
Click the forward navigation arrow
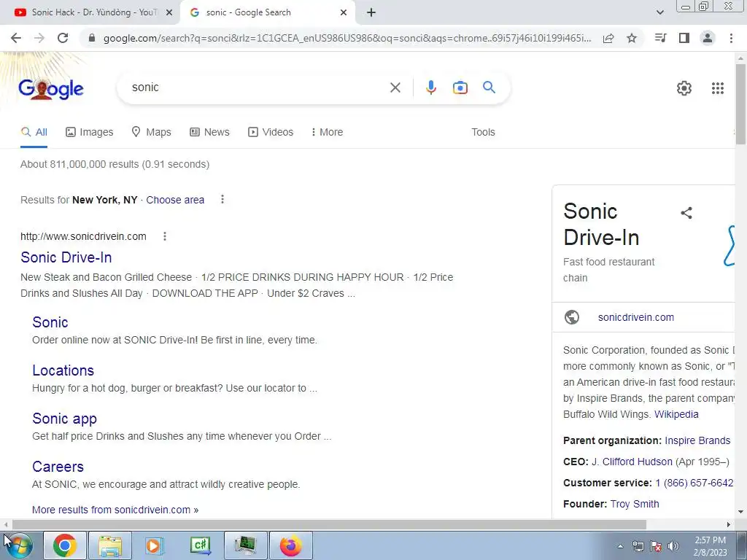[39, 38]
